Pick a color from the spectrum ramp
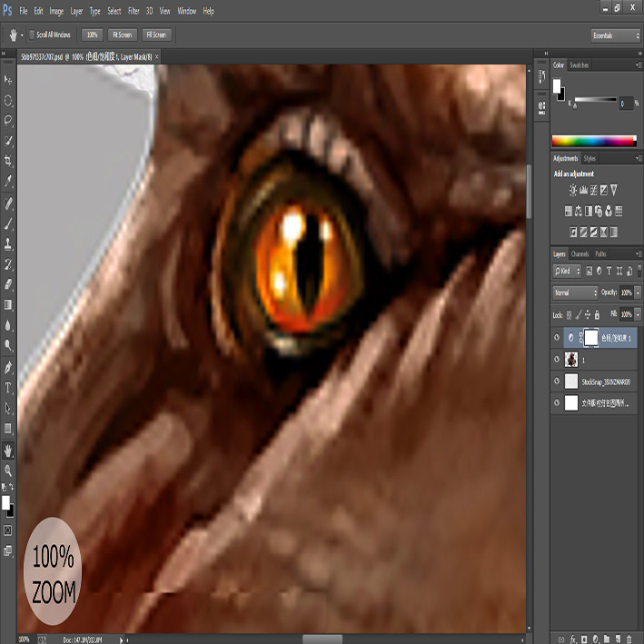 (x=593, y=141)
